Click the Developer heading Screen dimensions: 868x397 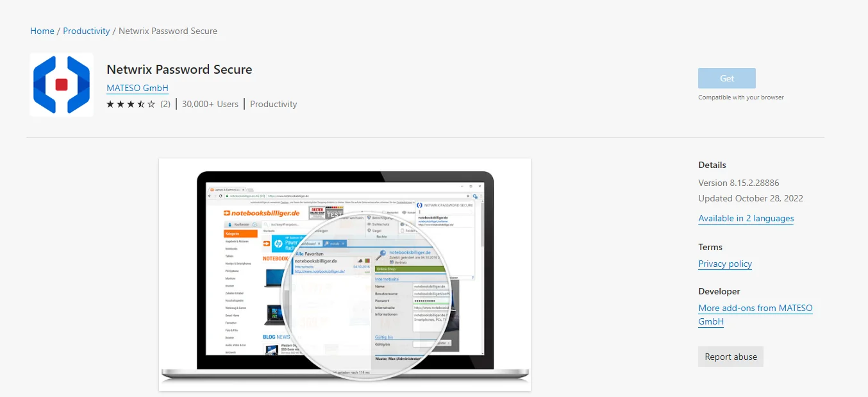click(719, 291)
